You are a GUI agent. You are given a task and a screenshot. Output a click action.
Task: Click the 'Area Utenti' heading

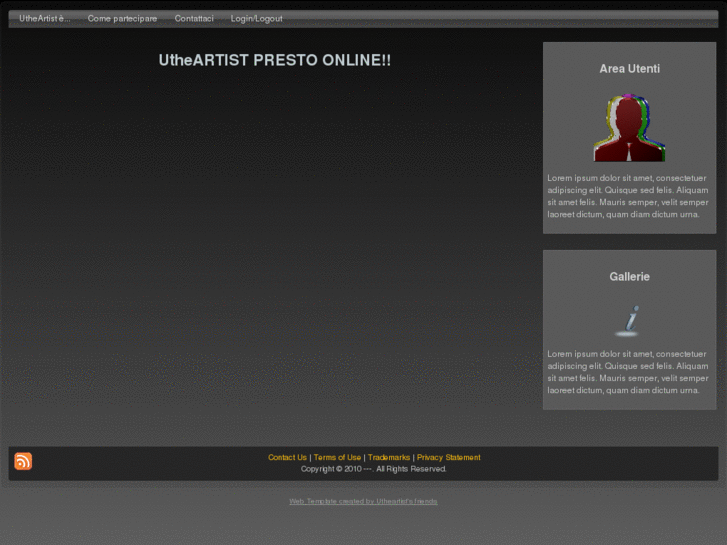629,69
